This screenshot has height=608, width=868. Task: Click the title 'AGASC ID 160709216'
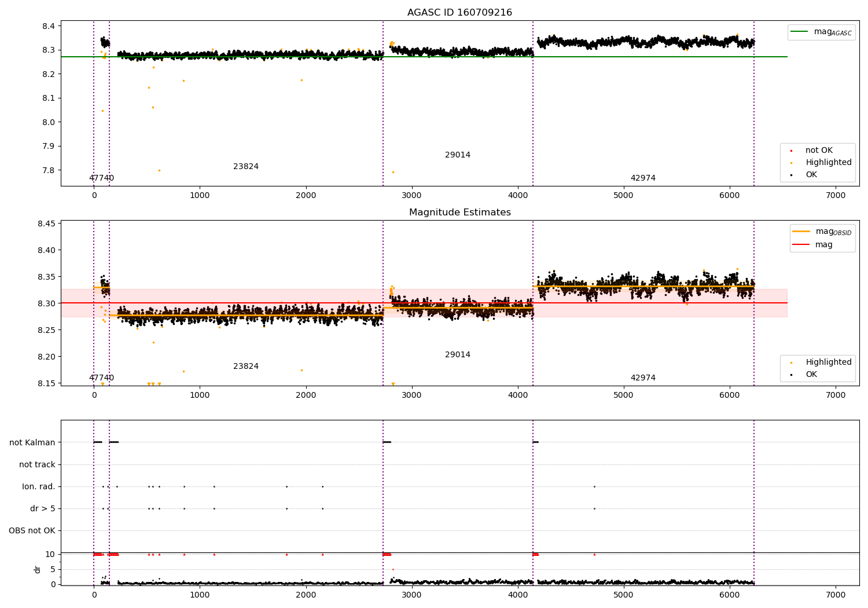(459, 13)
